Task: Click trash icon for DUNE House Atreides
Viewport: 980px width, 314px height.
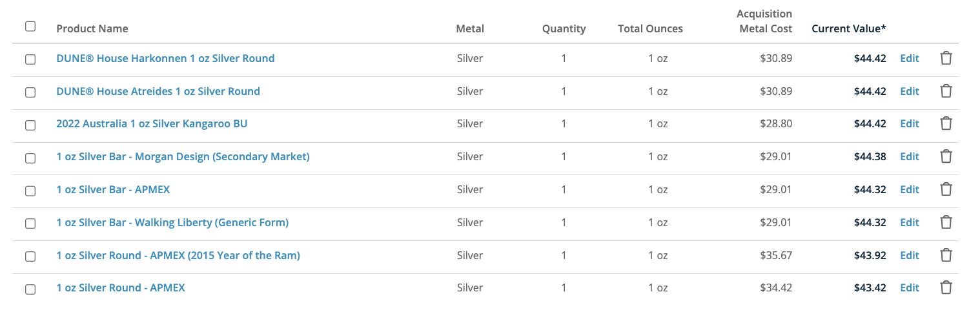Action: pos(946,91)
